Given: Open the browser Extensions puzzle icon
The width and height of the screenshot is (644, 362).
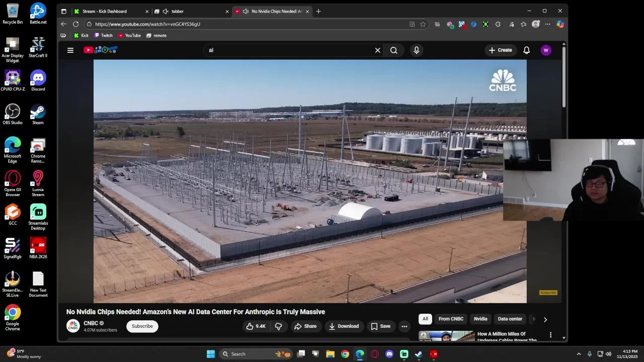Looking at the screenshot, I should click(498, 24).
